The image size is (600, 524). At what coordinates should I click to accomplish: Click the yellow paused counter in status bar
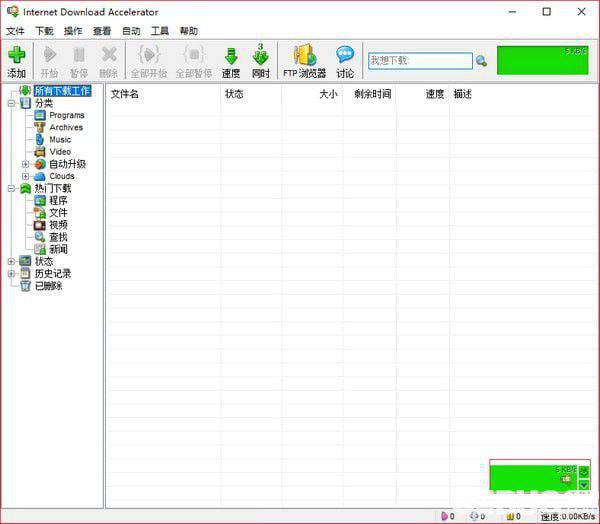[514, 516]
